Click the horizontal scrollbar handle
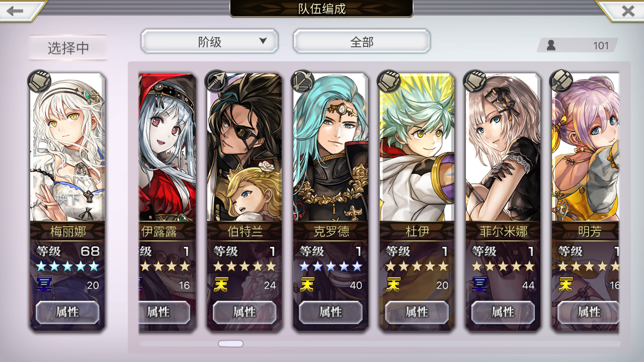Screen dimensions: 644x362 click(x=231, y=344)
